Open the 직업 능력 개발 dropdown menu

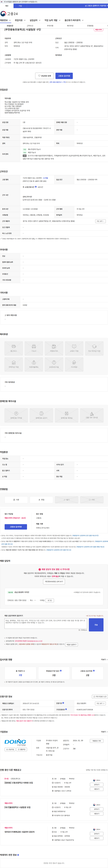click(53, 20)
